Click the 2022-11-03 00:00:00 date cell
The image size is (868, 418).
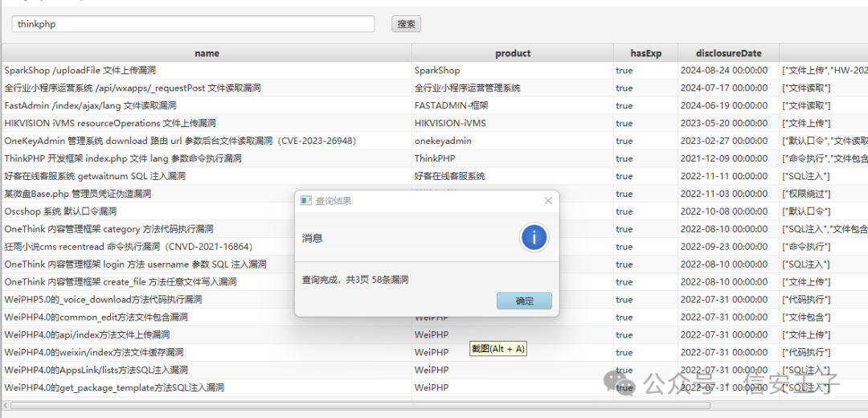pyautogui.click(x=728, y=194)
